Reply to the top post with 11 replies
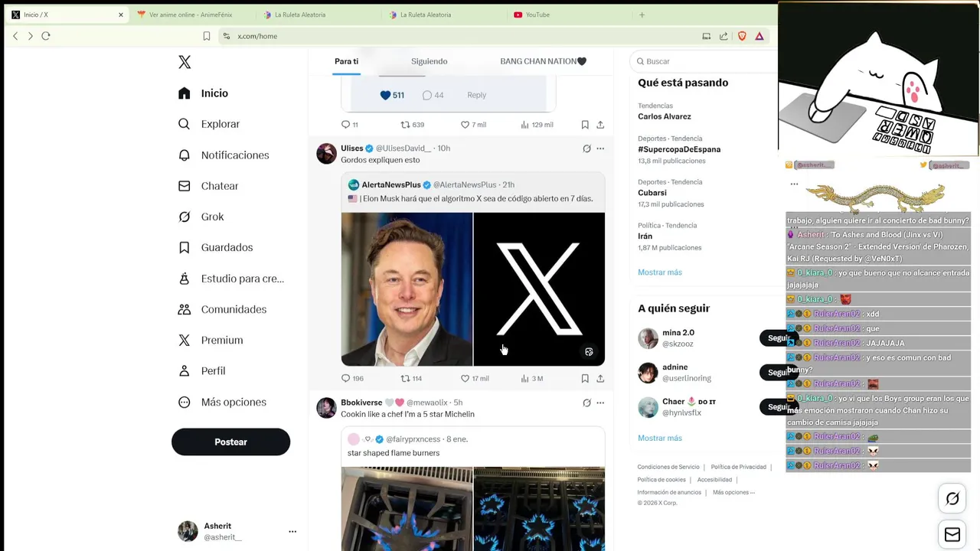This screenshot has width=980, height=551. click(x=349, y=125)
